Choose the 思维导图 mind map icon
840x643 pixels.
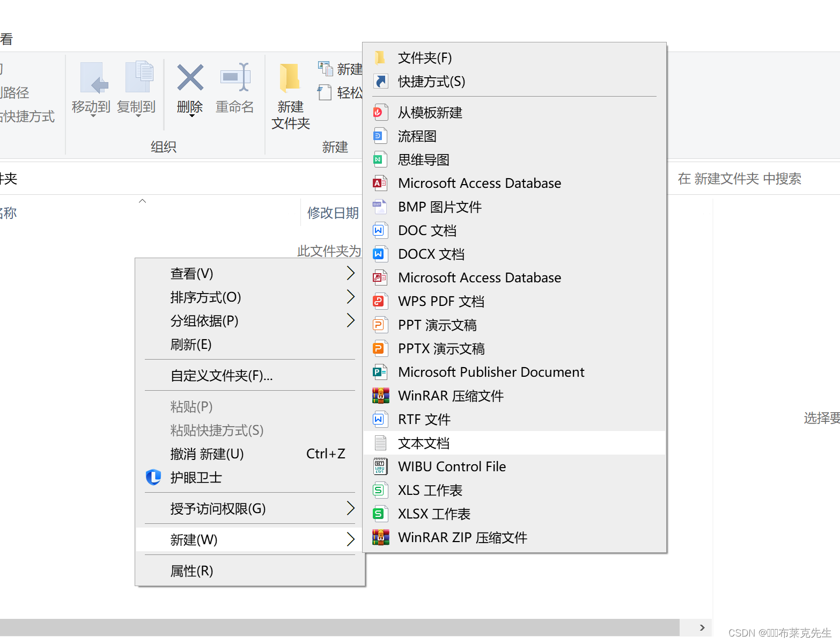(380, 159)
